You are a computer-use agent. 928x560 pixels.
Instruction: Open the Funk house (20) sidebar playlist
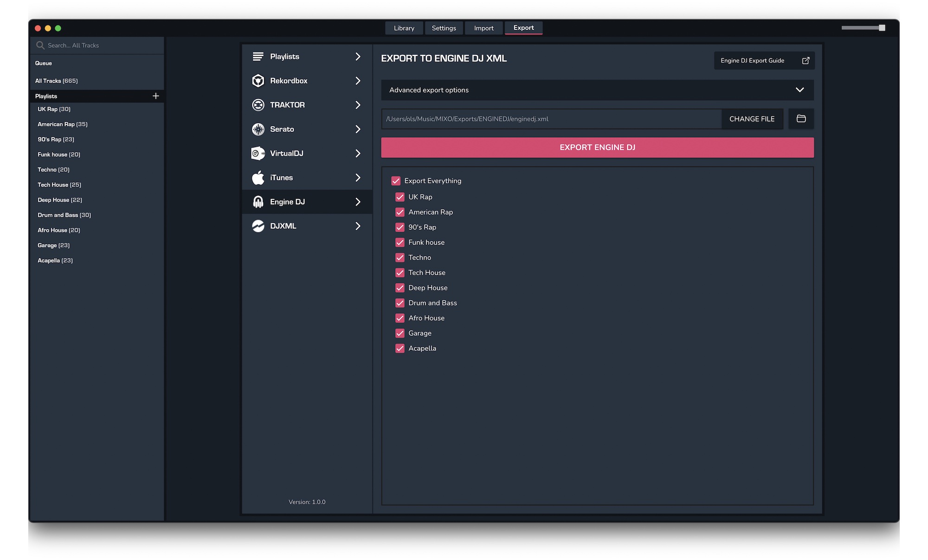coord(59,154)
